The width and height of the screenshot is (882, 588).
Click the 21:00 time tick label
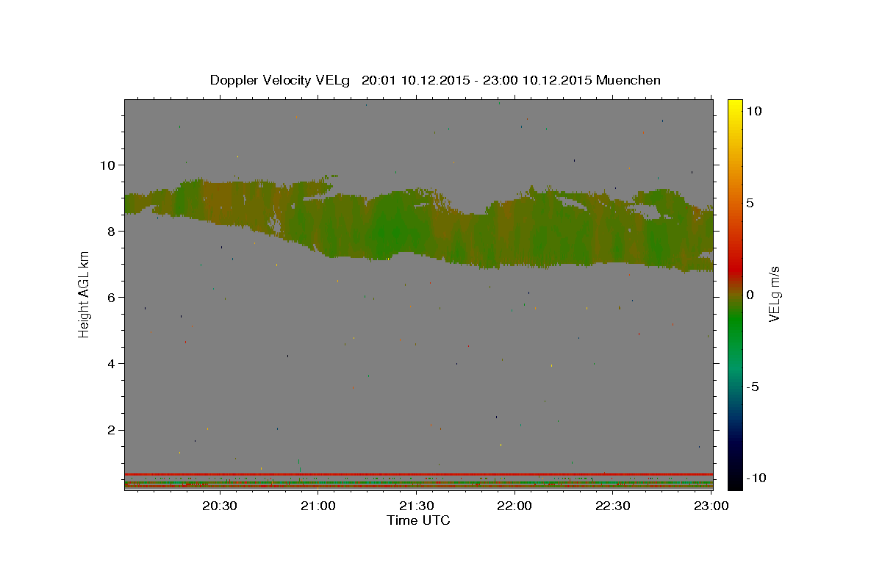[x=318, y=506]
